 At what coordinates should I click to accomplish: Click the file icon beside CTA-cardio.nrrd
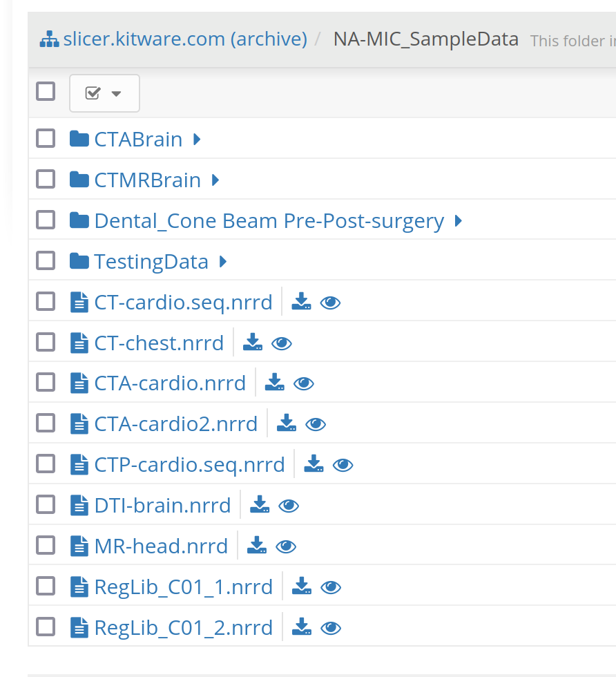pos(78,382)
